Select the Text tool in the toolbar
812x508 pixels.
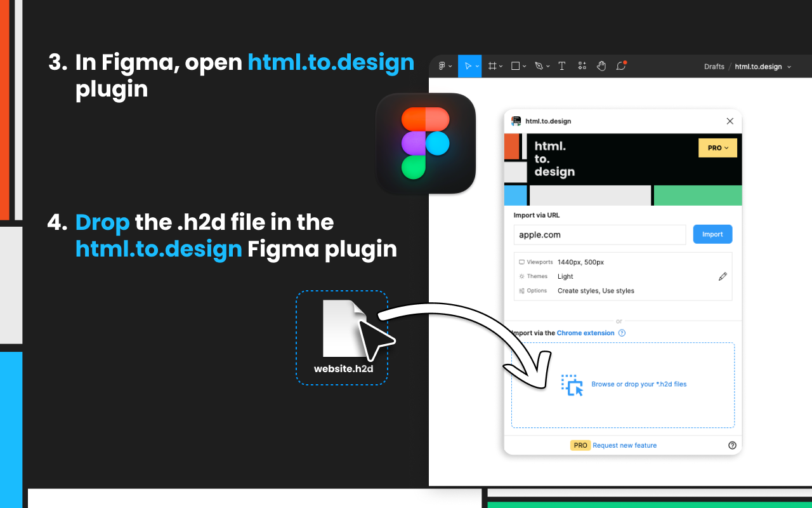tap(562, 66)
